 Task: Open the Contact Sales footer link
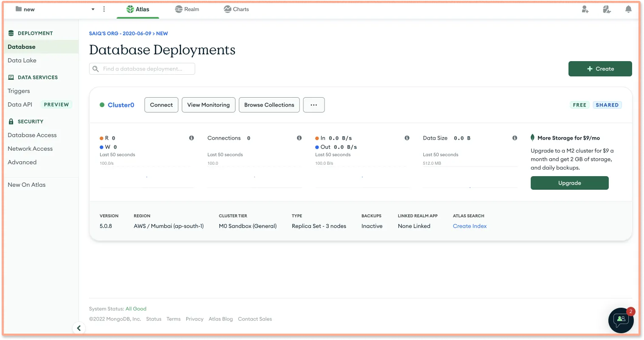(255, 319)
